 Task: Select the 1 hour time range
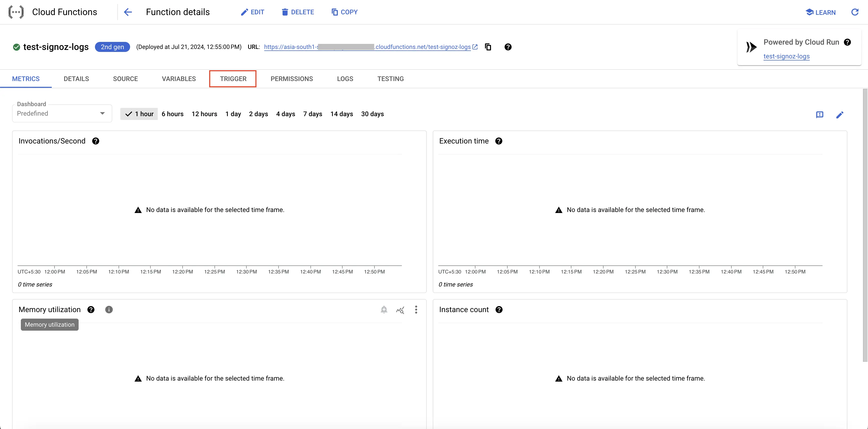[139, 114]
